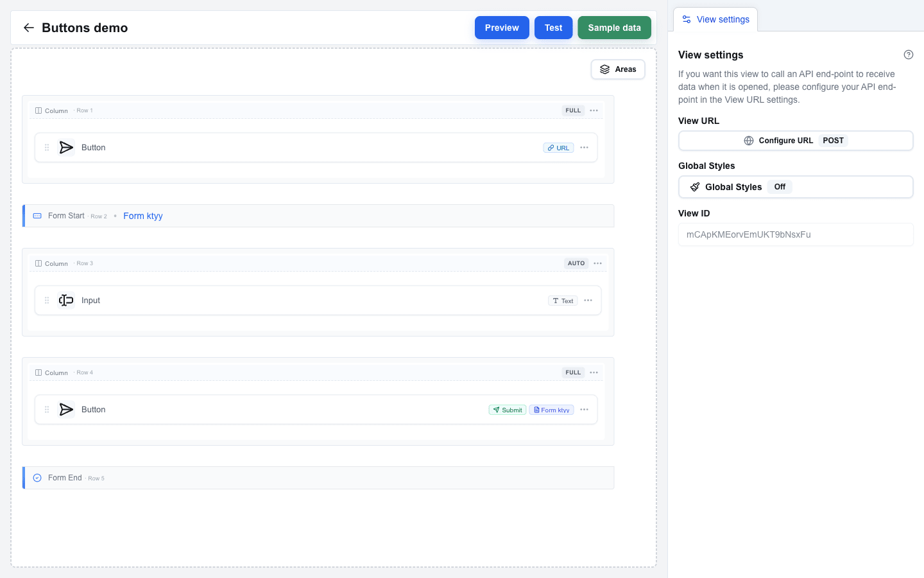
Task: Switch to the View settings tab
Action: 716,19
